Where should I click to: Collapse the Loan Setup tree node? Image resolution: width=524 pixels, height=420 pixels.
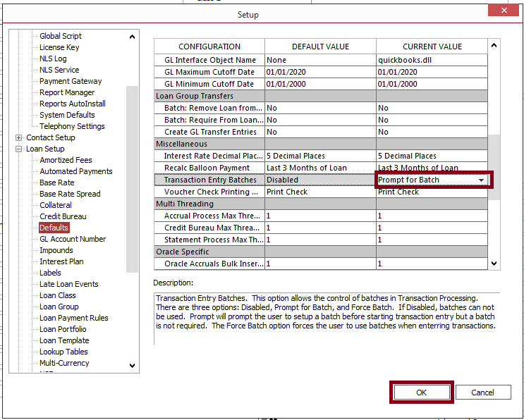(x=19, y=149)
